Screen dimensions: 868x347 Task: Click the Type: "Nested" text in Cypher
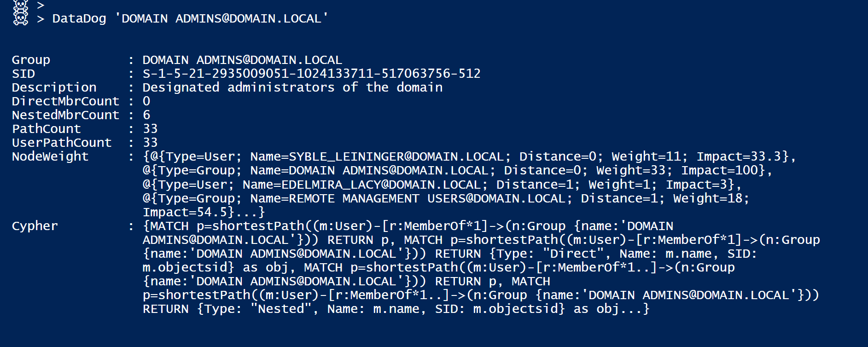pyautogui.click(x=258, y=309)
